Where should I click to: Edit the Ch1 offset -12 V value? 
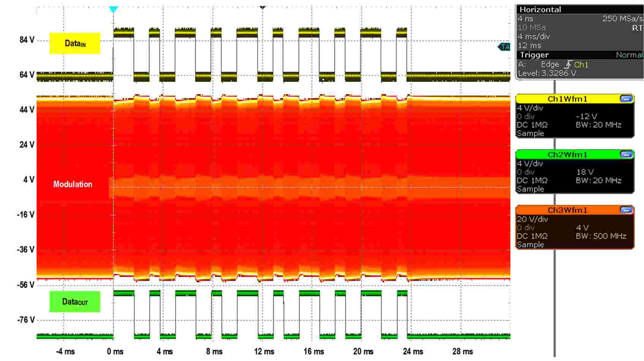[x=586, y=117]
